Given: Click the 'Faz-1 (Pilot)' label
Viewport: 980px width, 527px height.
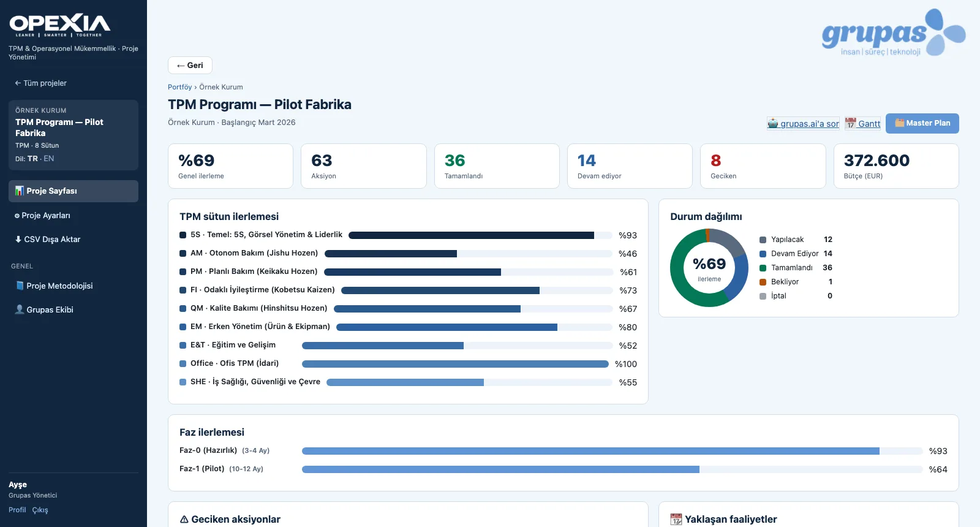Looking at the screenshot, I should tap(202, 469).
